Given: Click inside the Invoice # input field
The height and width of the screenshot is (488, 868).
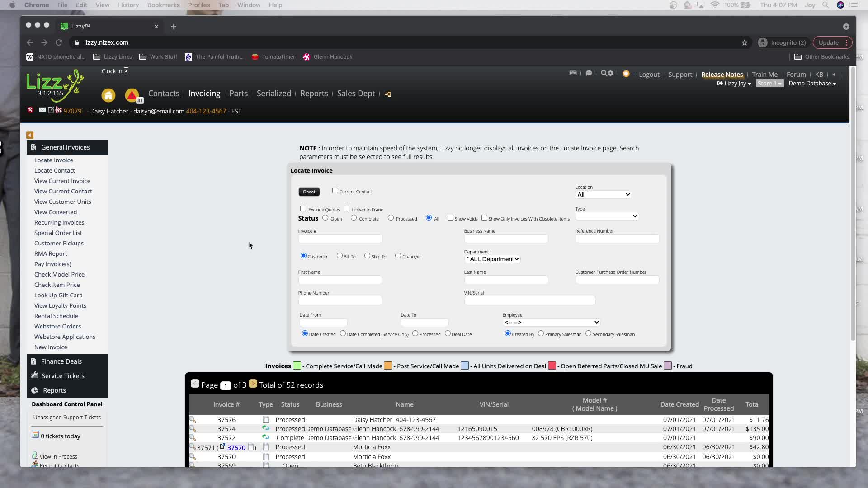Looking at the screenshot, I should [340, 239].
